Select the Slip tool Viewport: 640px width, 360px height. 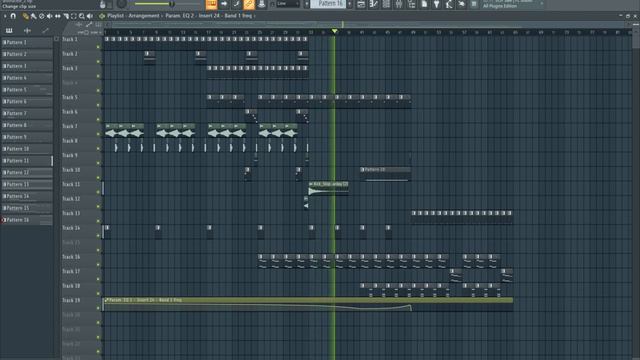point(58,16)
